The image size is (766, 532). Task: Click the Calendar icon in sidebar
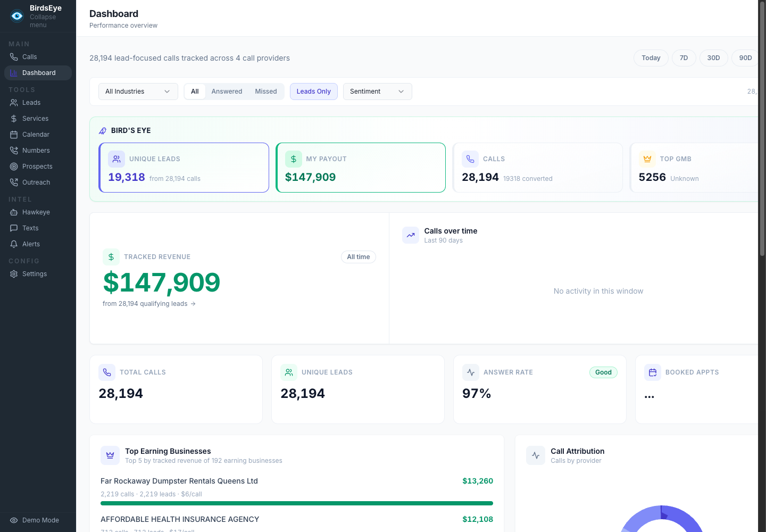(14, 135)
